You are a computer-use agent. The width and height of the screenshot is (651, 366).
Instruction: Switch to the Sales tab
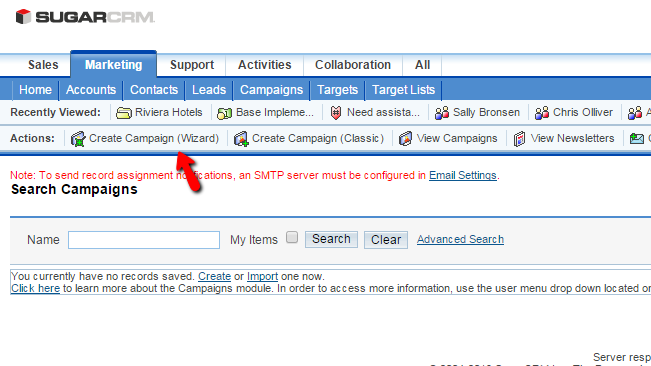(x=43, y=65)
